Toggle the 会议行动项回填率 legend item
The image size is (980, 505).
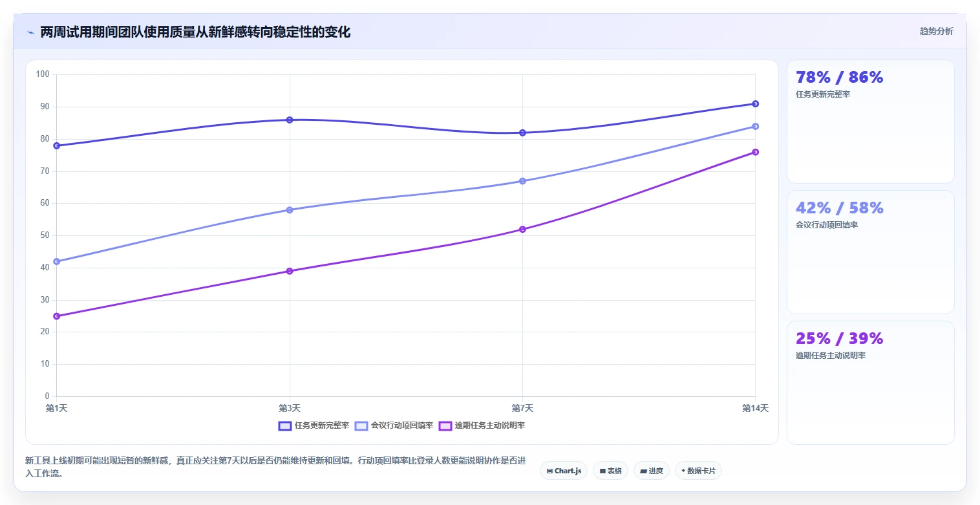[394, 425]
